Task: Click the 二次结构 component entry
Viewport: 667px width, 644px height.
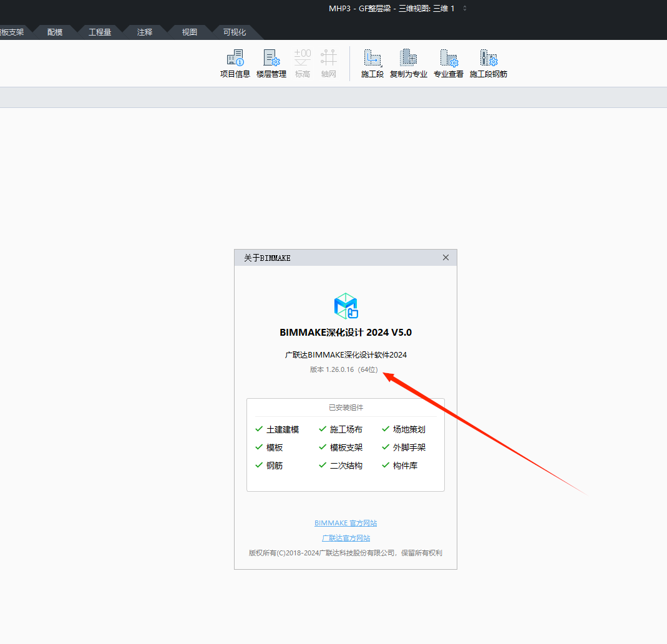Action: (341, 466)
